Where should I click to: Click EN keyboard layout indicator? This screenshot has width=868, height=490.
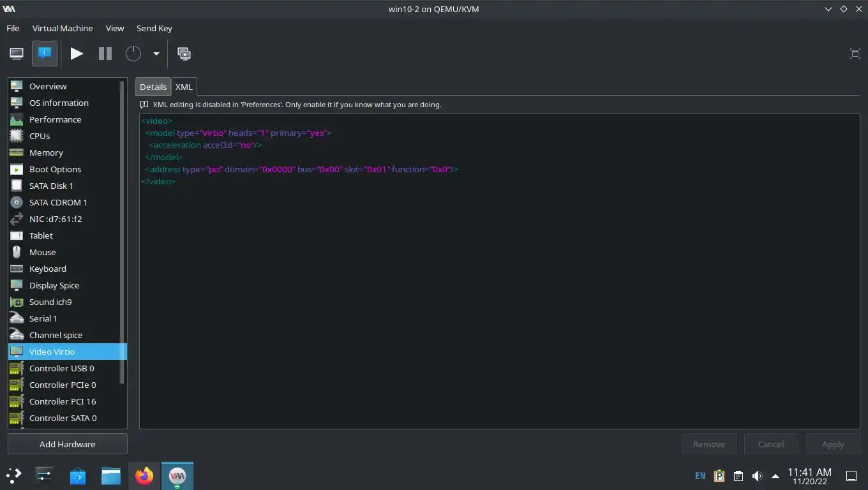[700, 476]
